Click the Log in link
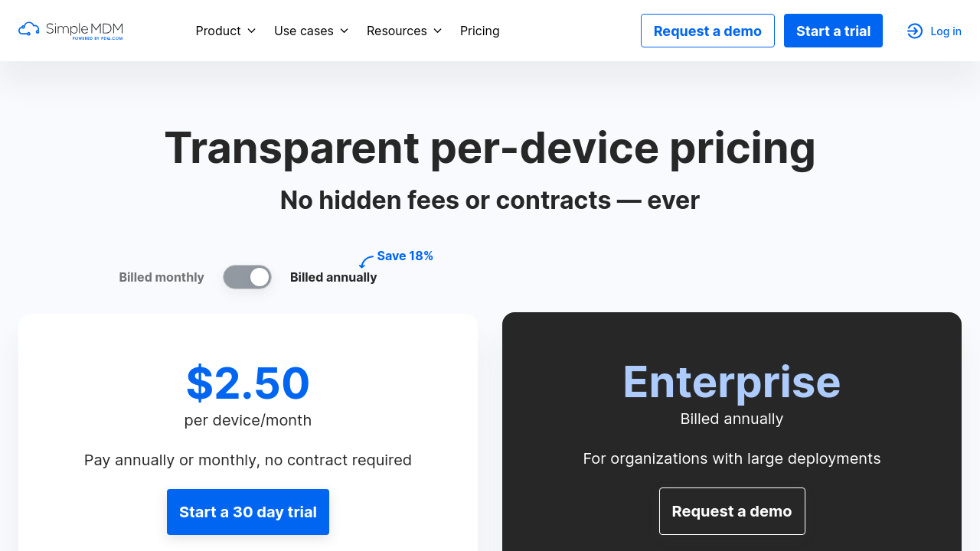Screen dimensions: 980x551 [946, 31]
